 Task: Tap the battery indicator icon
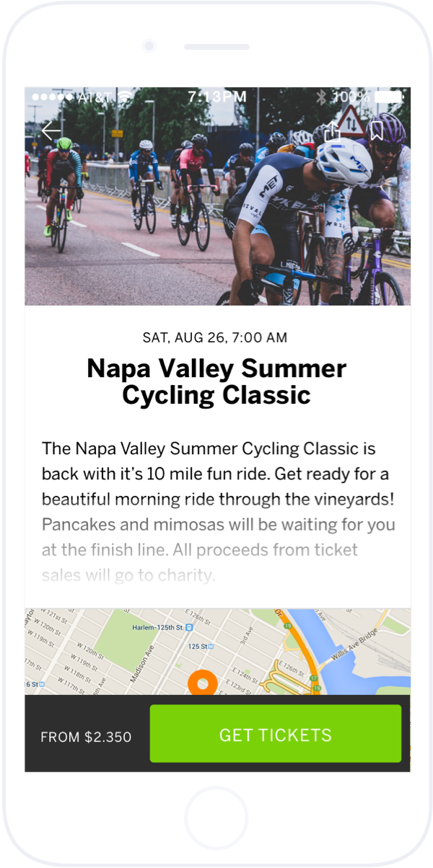coord(388,96)
